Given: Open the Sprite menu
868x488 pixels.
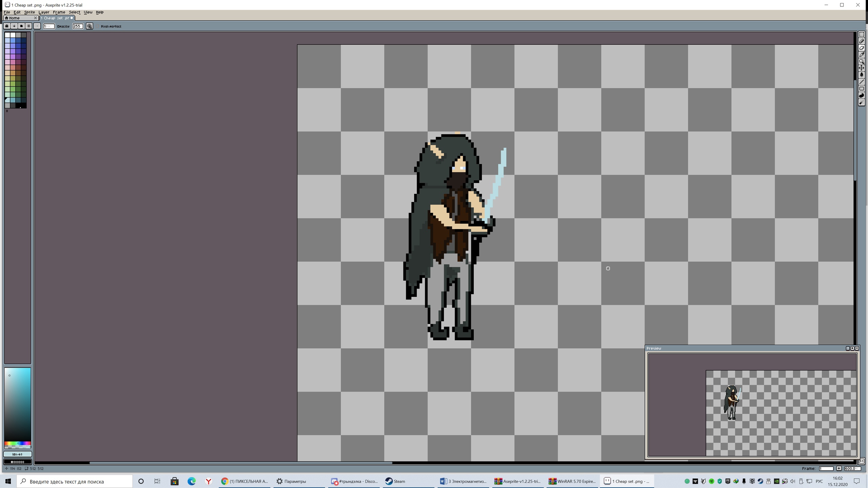Looking at the screenshot, I should 29,12.
